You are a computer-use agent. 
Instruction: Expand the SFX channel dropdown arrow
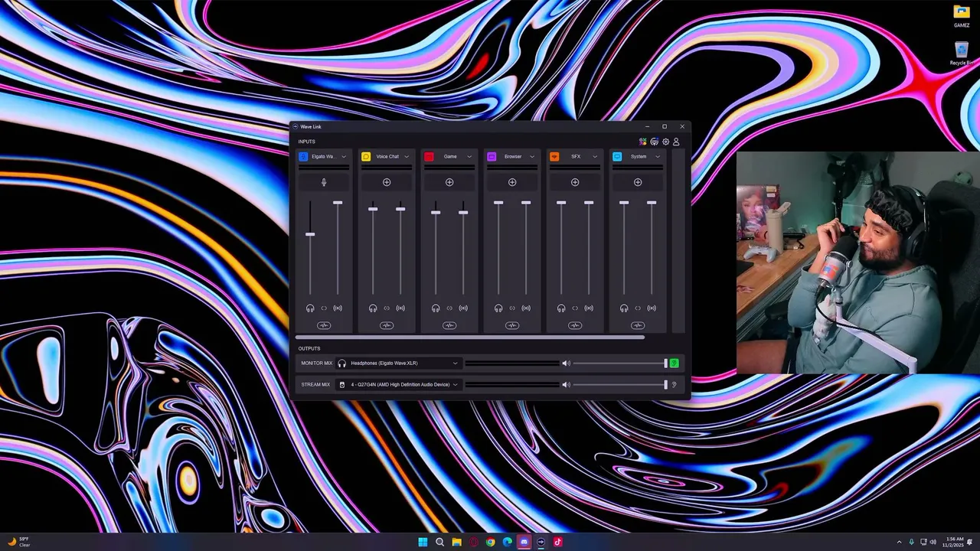[x=595, y=156]
